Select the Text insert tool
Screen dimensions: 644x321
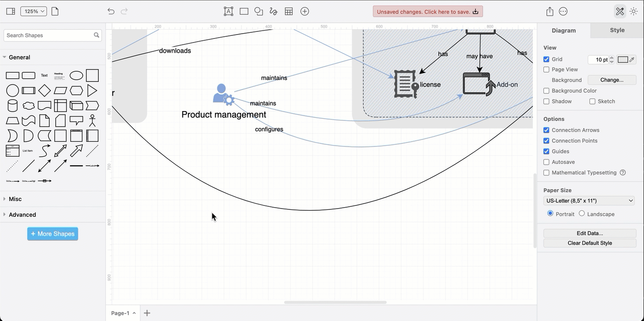click(x=229, y=11)
